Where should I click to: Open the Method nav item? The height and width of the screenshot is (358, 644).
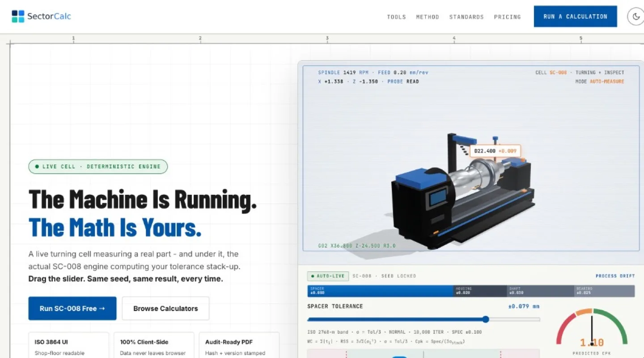[x=428, y=17]
